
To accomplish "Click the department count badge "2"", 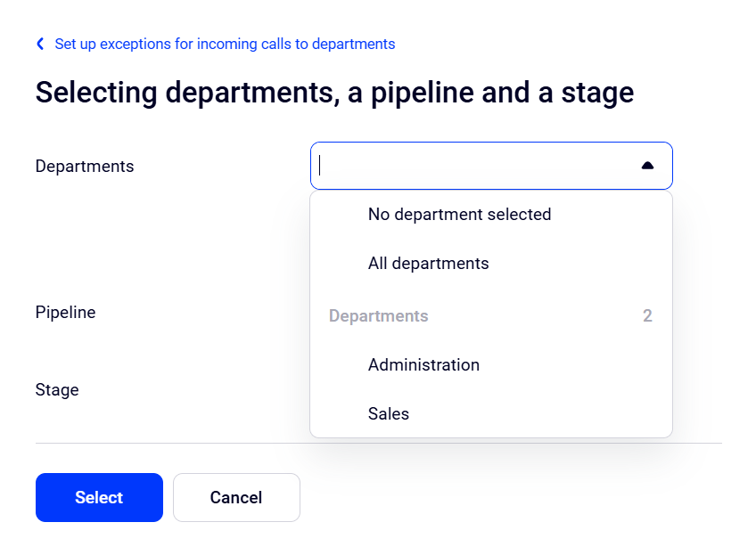I will [647, 316].
